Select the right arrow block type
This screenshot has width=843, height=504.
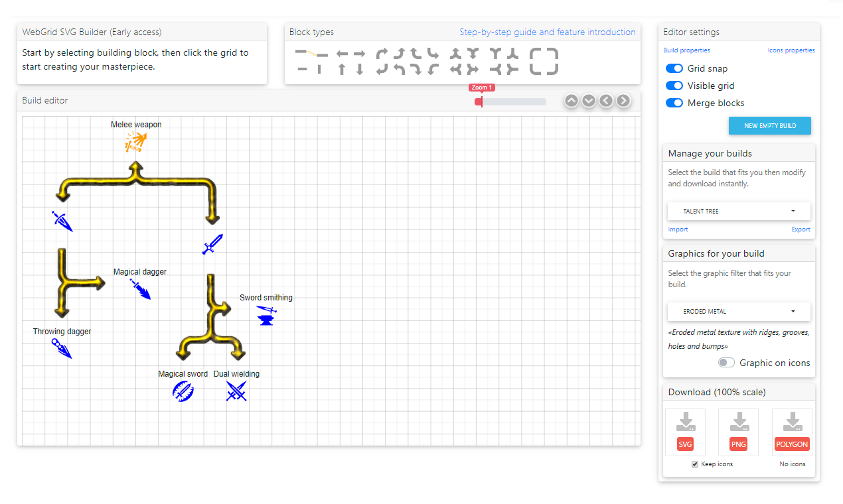tap(359, 53)
